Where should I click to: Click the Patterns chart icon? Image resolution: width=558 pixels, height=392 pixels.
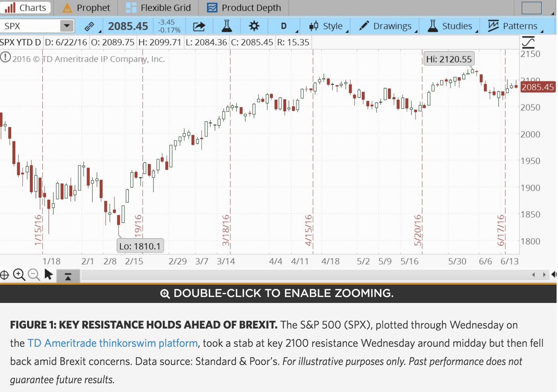point(493,26)
